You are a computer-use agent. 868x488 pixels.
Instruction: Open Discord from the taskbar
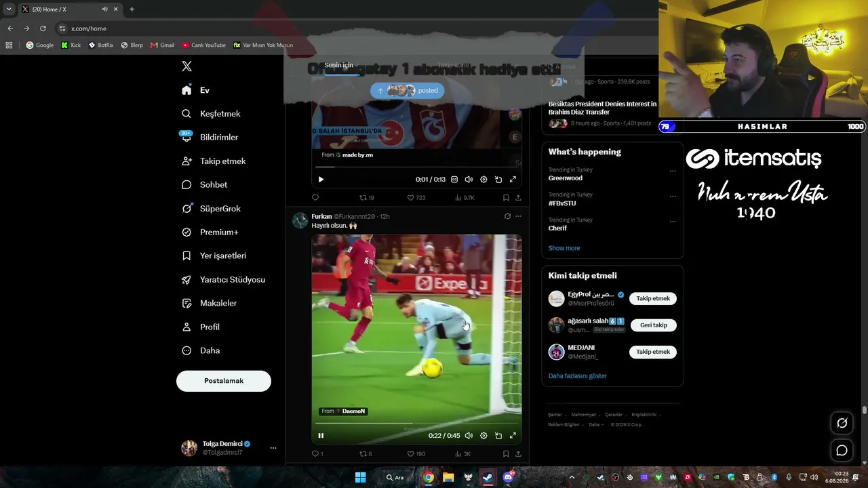(x=508, y=477)
